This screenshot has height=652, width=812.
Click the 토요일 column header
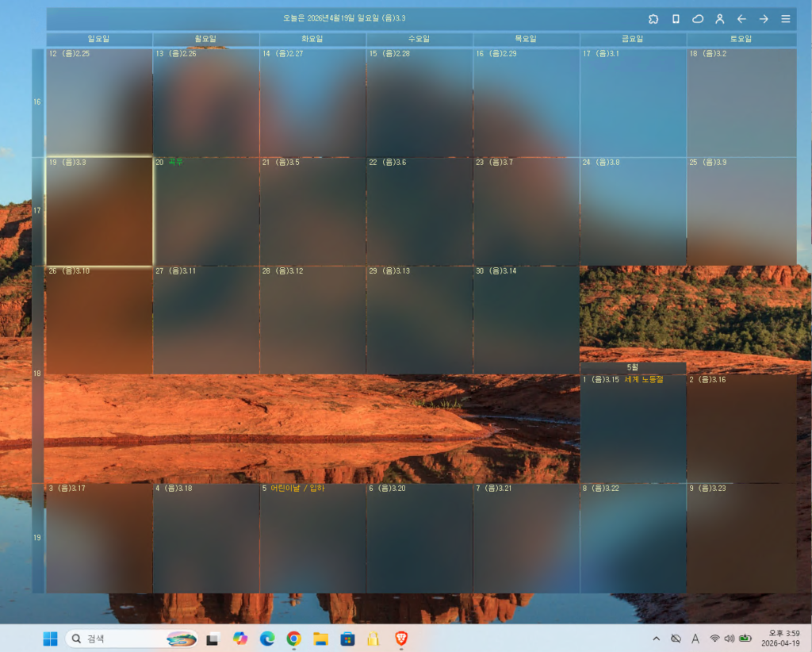tap(741, 39)
